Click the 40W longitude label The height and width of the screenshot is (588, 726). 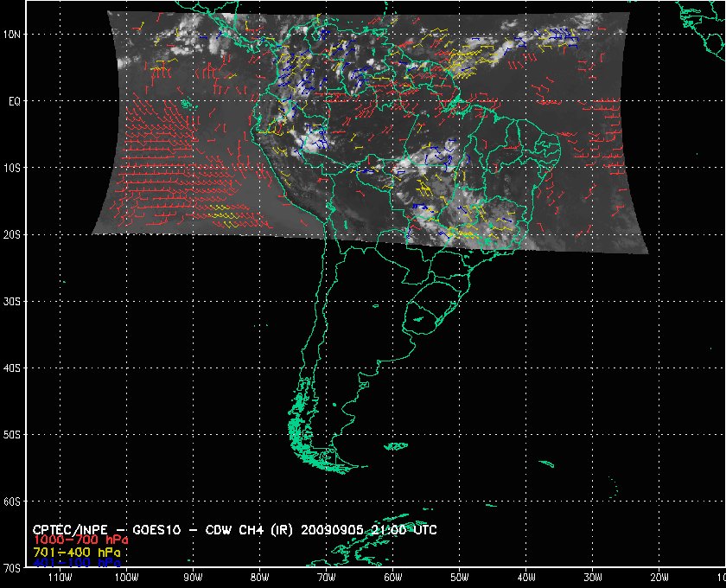point(526,578)
